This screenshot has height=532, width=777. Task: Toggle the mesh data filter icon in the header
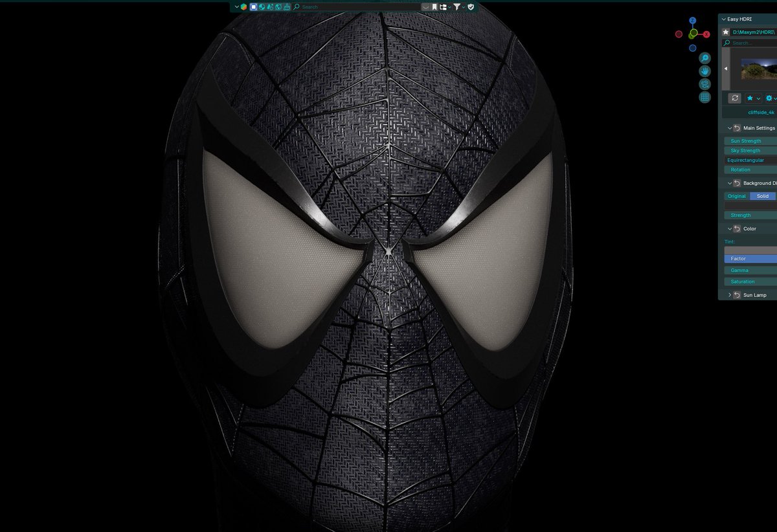[262, 6]
